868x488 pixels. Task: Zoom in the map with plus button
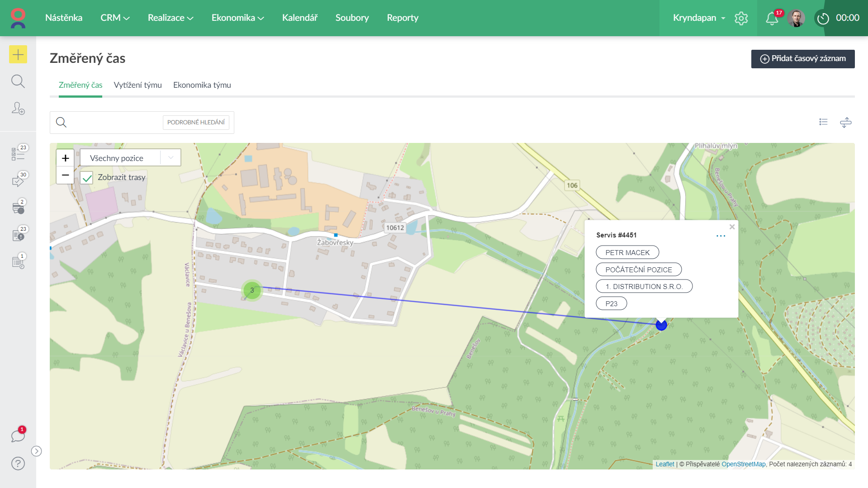pyautogui.click(x=66, y=158)
